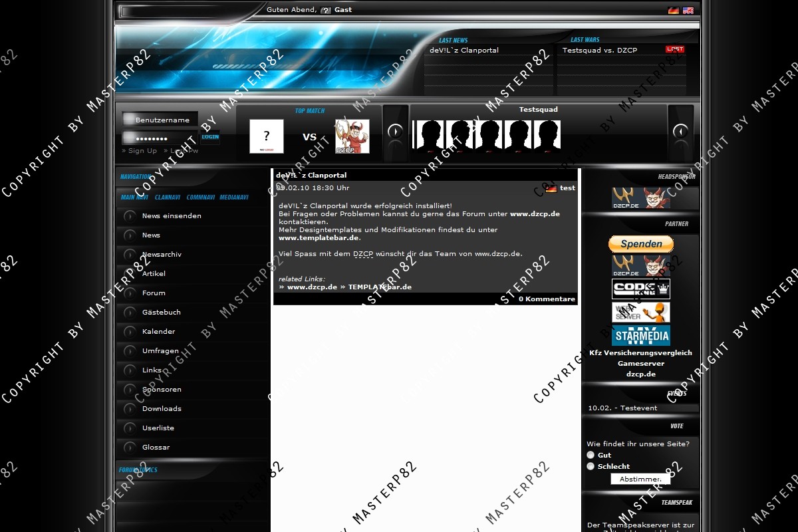
Task: Open the MEDIANAVI navigation tab
Action: click(234, 198)
